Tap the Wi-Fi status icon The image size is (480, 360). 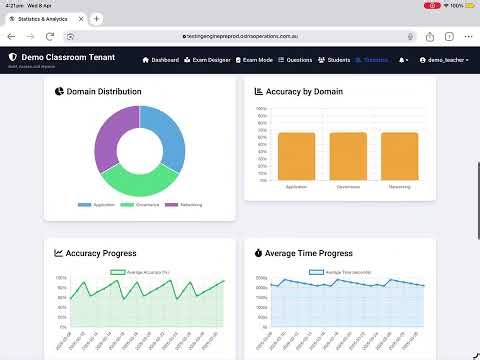coord(446,5)
